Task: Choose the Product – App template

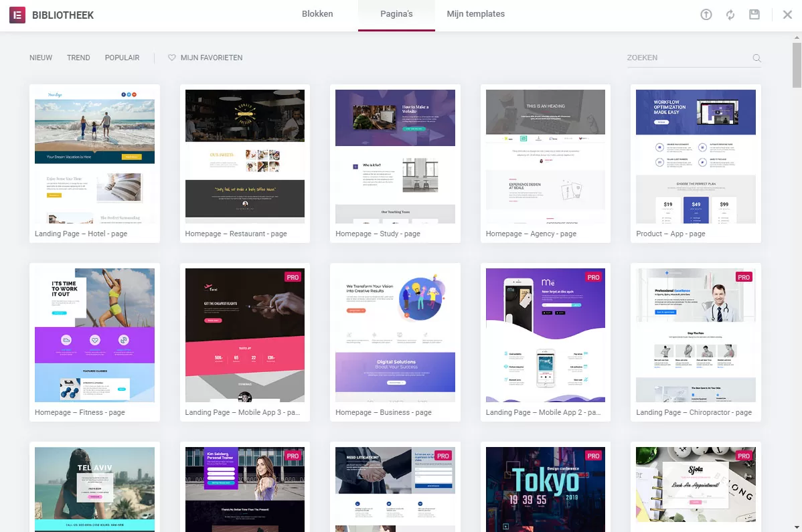Action: click(x=696, y=156)
